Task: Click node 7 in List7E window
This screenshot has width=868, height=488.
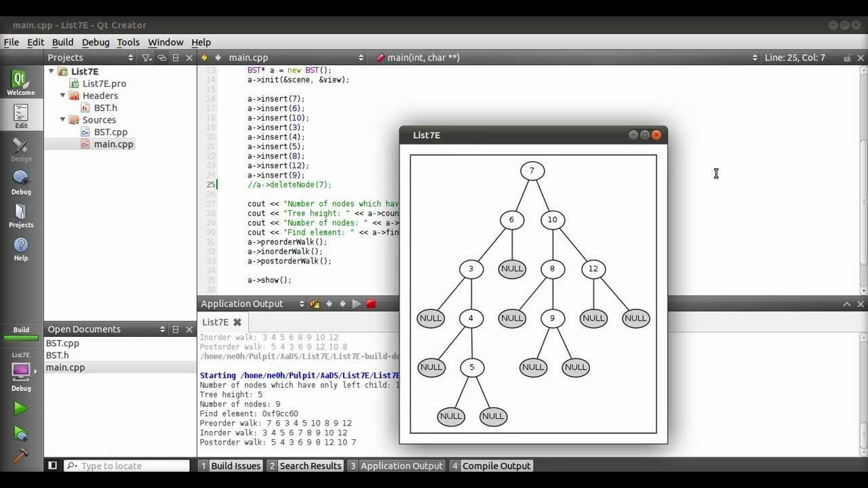Action: (x=532, y=171)
